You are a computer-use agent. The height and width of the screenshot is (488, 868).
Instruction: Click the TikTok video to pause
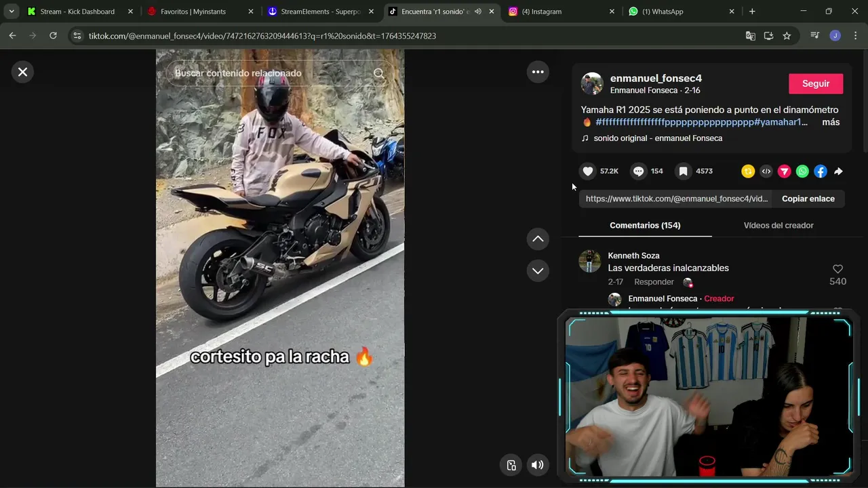click(280, 268)
